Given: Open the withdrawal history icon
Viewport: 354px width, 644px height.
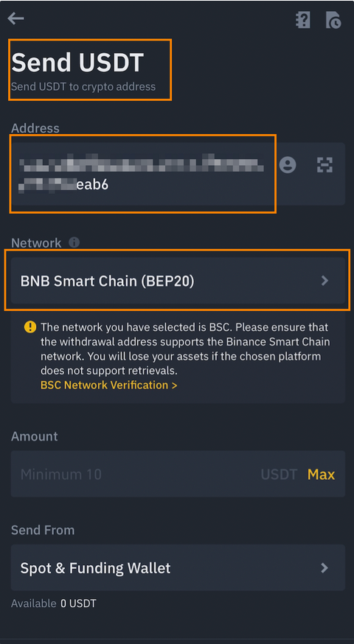Looking at the screenshot, I should point(333,20).
